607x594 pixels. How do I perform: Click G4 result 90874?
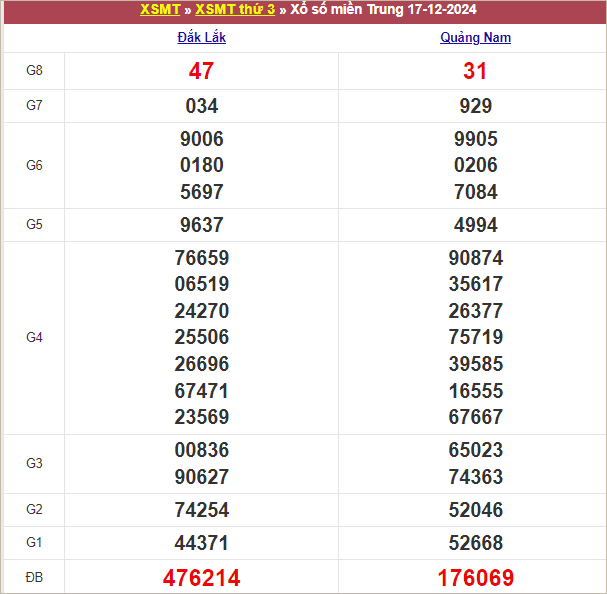(475, 258)
